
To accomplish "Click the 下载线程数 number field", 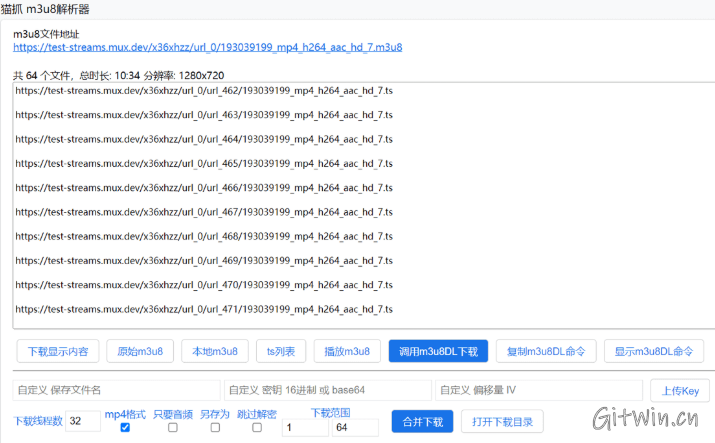I will tap(83, 421).
